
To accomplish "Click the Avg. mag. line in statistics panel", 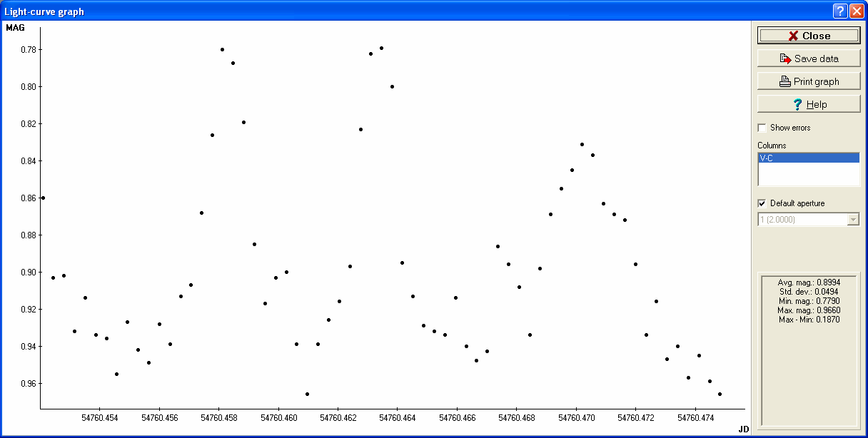I will tap(808, 282).
